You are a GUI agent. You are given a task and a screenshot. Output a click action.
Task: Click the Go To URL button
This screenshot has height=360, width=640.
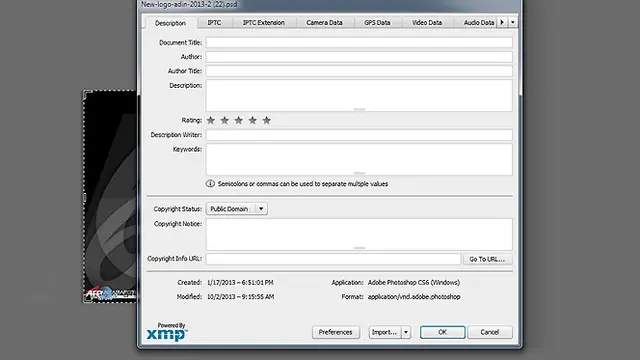click(x=487, y=259)
